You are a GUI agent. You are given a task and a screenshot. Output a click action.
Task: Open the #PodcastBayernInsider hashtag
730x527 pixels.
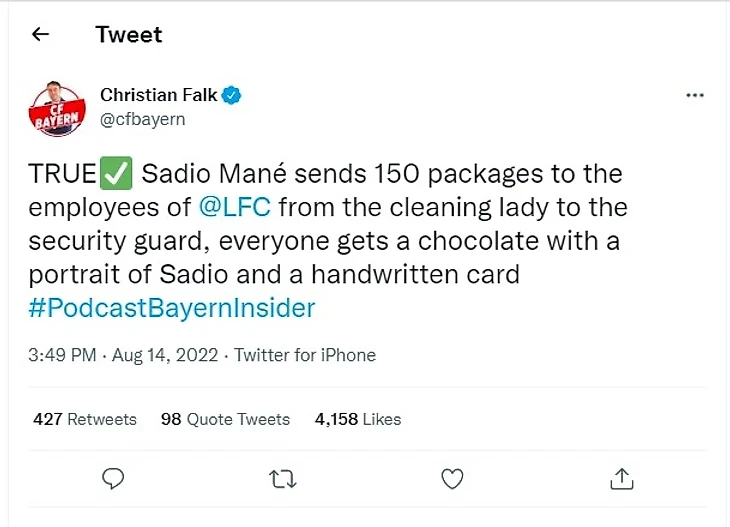[172, 308]
